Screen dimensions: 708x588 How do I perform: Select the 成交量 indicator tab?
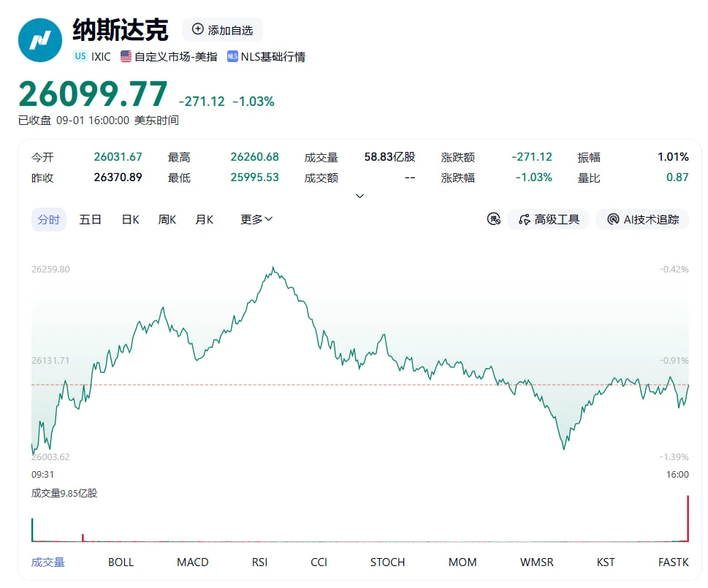(x=48, y=562)
